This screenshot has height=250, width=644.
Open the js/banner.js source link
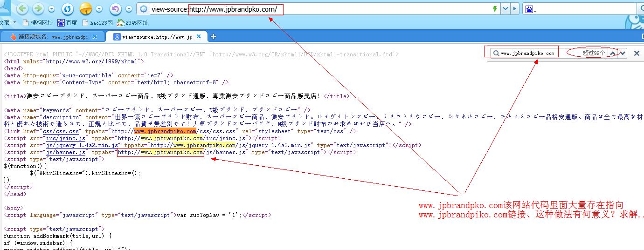(65, 152)
